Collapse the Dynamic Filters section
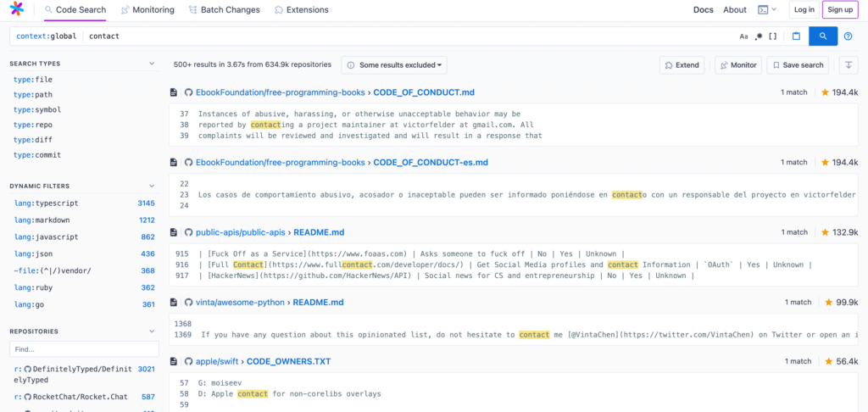 click(152, 186)
